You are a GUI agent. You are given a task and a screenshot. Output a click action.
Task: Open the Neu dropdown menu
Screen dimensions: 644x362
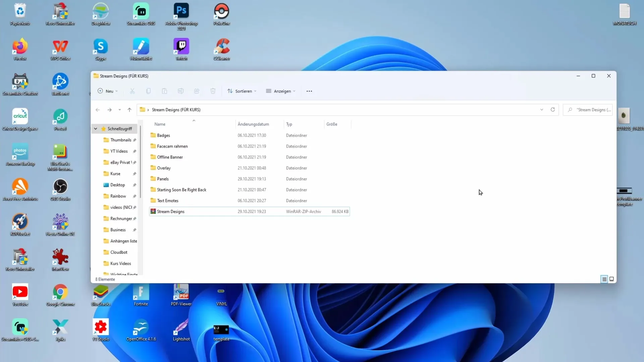click(x=108, y=91)
